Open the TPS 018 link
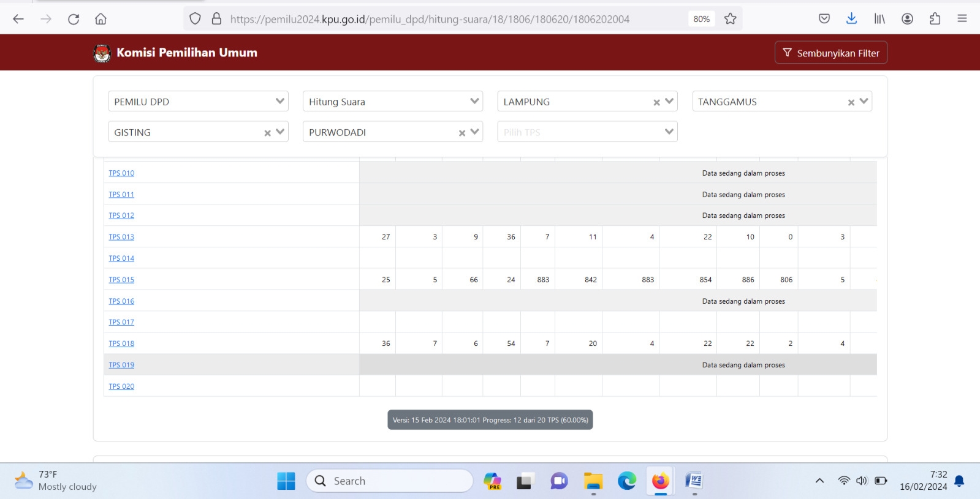This screenshot has height=499, width=980. click(121, 343)
